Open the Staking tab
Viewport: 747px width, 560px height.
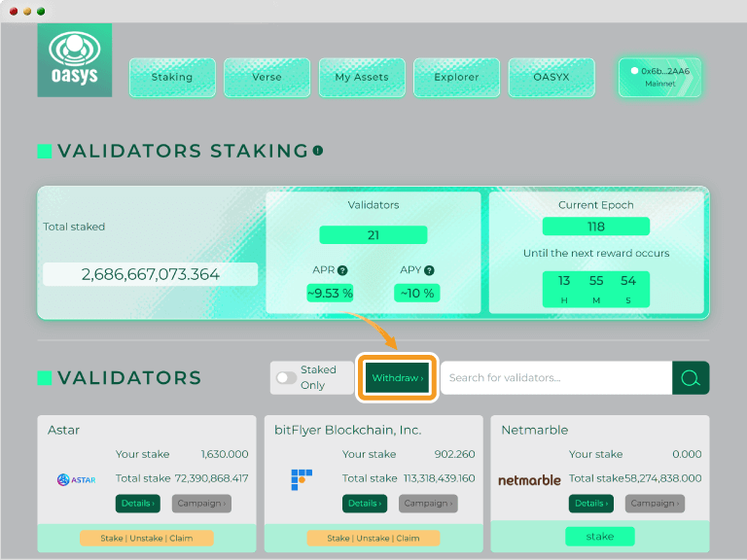[x=172, y=77]
